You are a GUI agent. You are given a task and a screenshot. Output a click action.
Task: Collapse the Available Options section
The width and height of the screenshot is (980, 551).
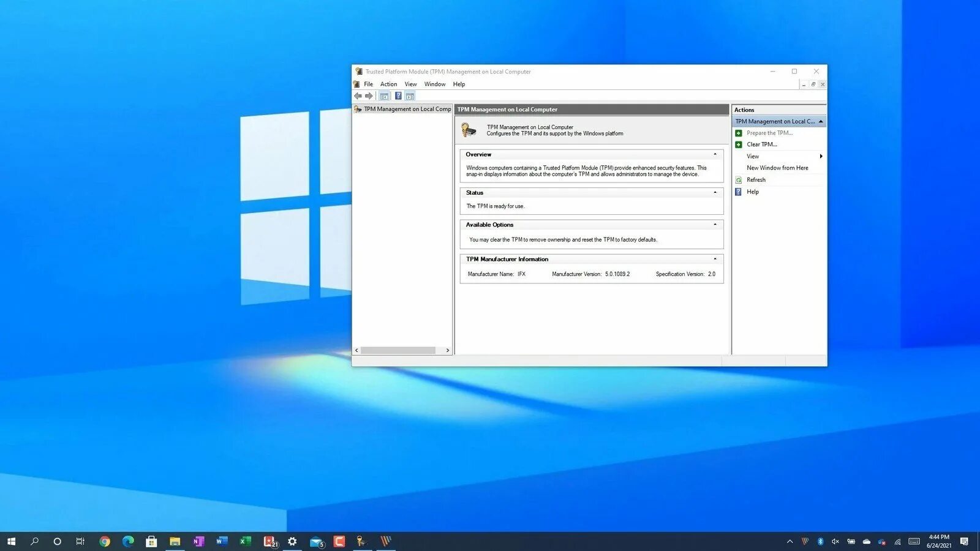(x=715, y=225)
